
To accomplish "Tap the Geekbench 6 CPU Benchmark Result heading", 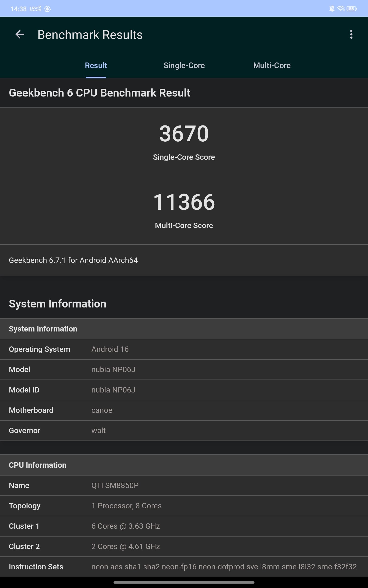I will tap(100, 93).
